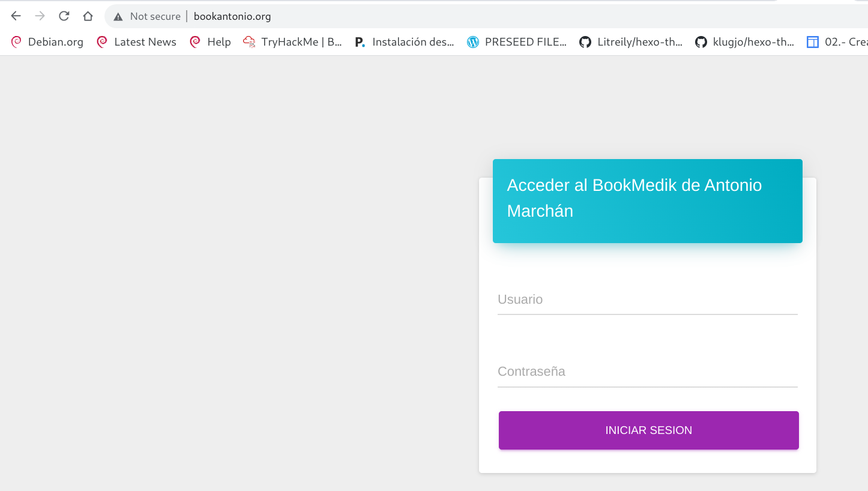Viewport: 868px width, 491px height.
Task: Click the Not secure warning icon
Action: coord(118,17)
